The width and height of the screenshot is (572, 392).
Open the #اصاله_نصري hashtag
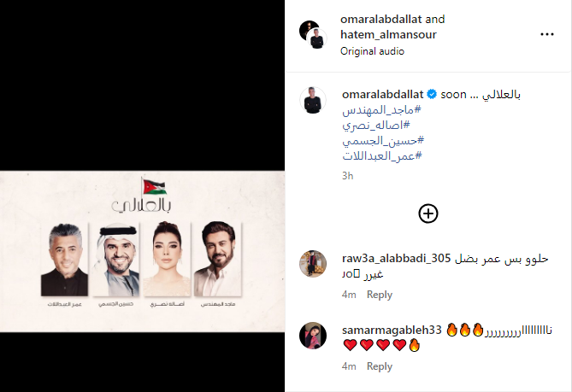(x=376, y=126)
